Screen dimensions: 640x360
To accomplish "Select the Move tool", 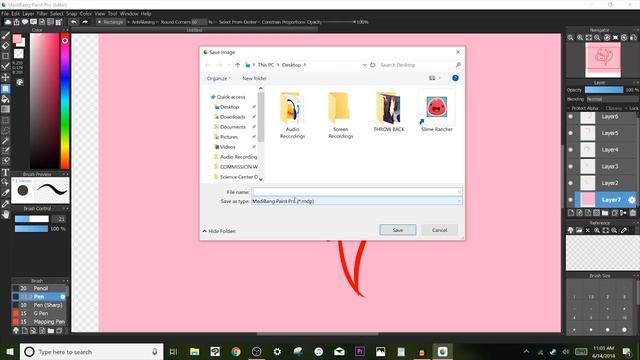I will 5,77.
